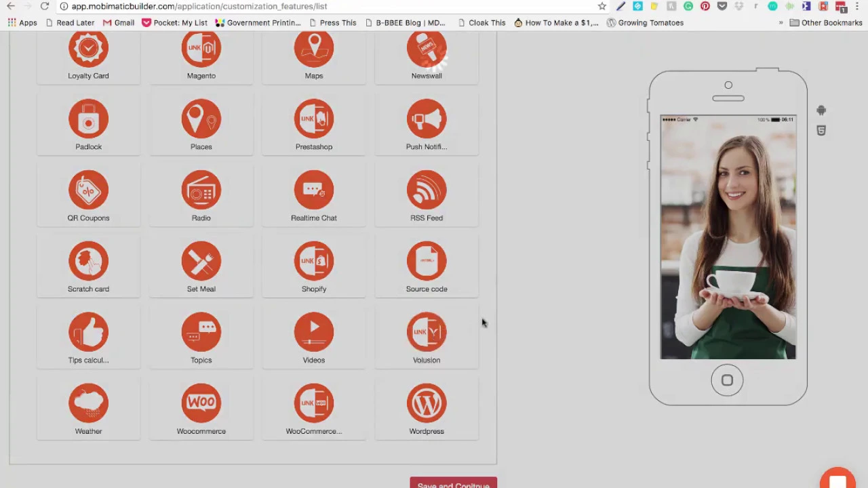The width and height of the screenshot is (868, 488).
Task: Select the Set Meal icon
Action: (x=201, y=262)
